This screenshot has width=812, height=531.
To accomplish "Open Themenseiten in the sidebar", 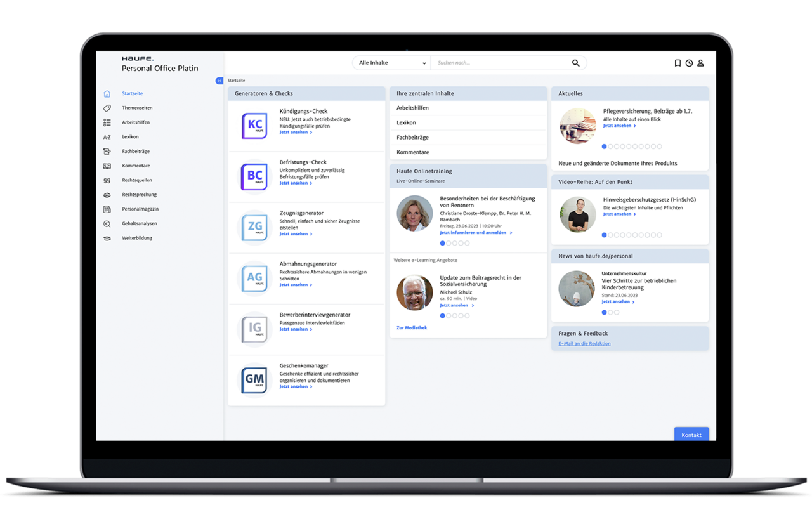I will 137,108.
